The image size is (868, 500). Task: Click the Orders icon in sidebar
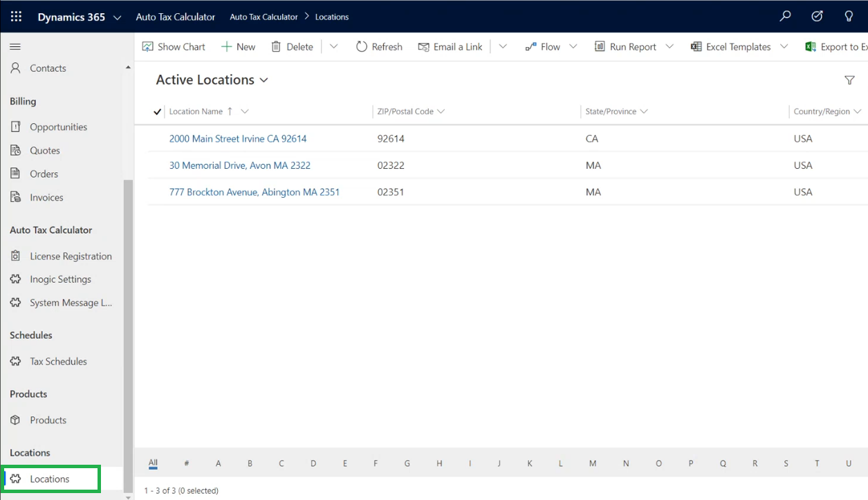[x=16, y=174]
